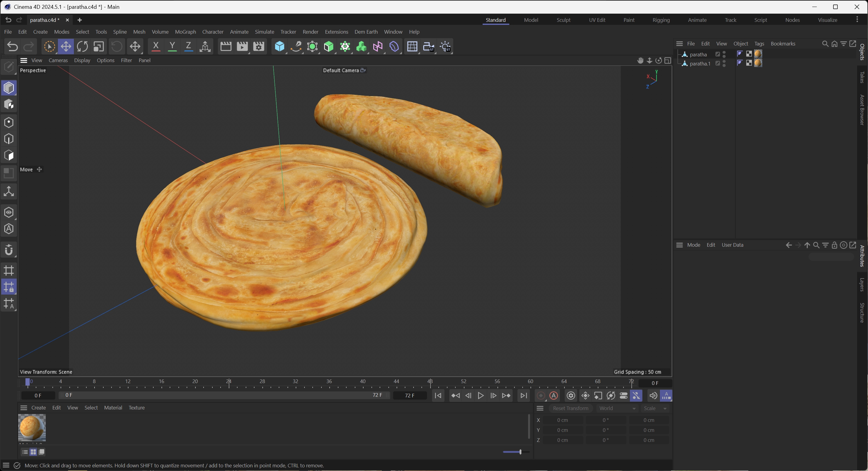Image resolution: width=868 pixels, height=471 pixels.
Task: Click the Reset Transform button
Action: [570, 408]
